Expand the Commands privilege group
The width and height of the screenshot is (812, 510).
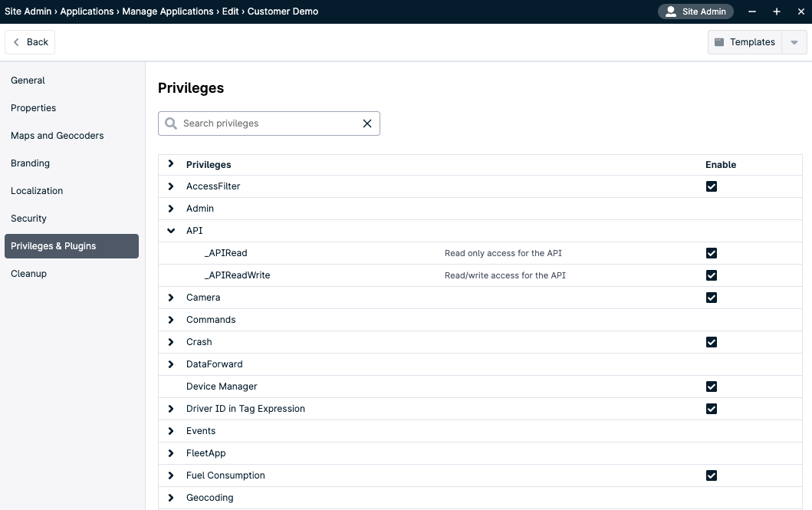pyautogui.click(x=171, y=320)
